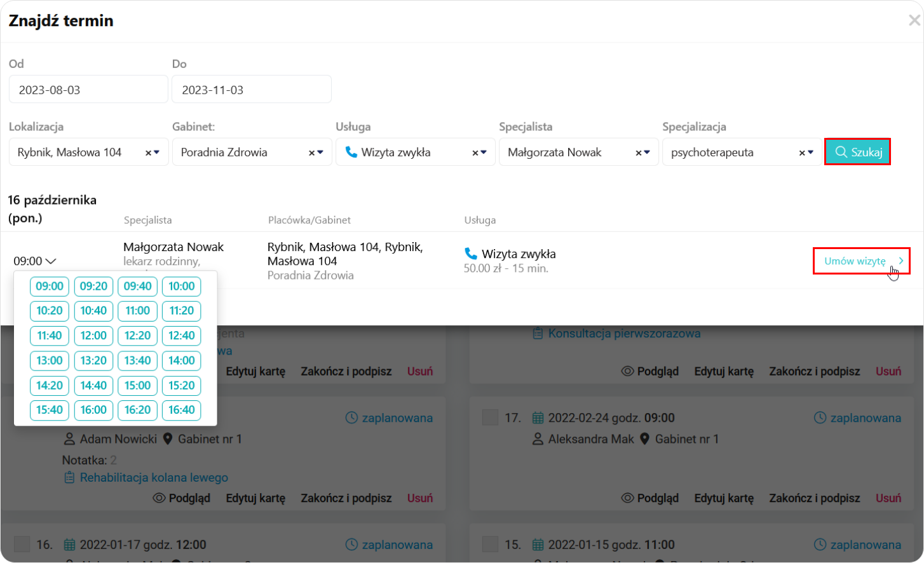Select the 15:40 time slot

(50, 410)
